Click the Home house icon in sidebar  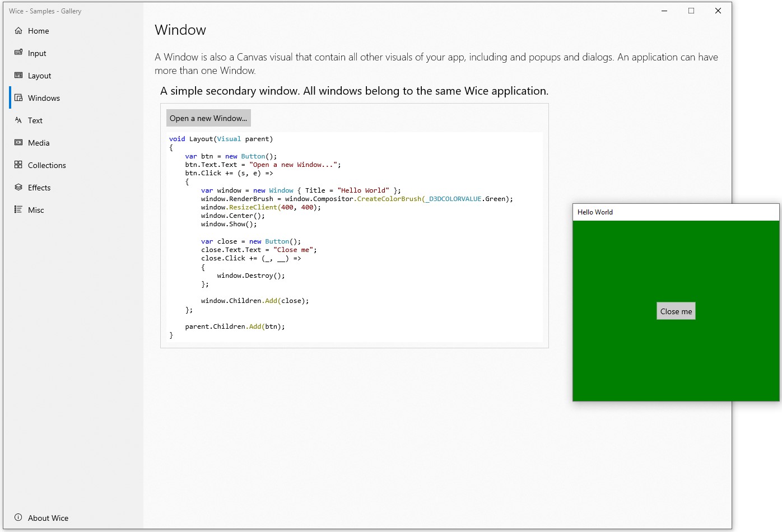[x=18, y=31]
